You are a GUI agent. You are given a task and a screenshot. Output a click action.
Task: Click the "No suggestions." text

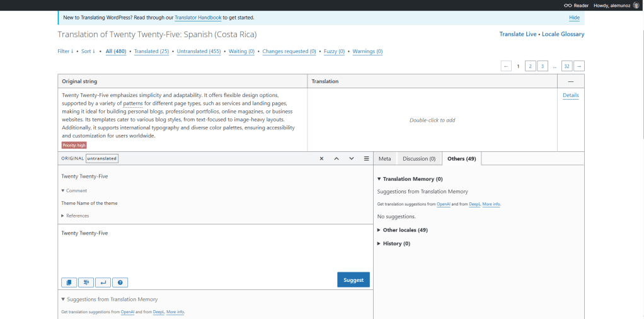396,216
